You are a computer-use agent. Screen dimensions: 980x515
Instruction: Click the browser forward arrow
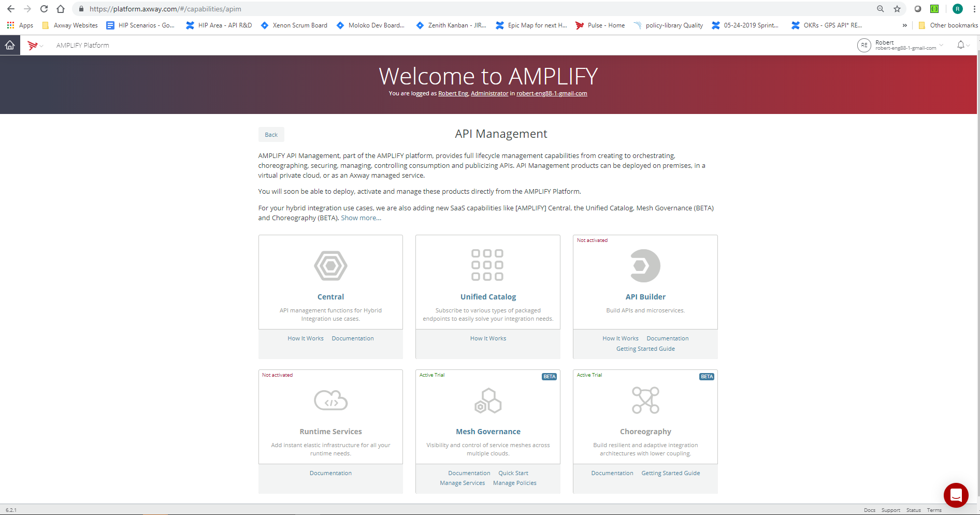click(x=27, y=9)
